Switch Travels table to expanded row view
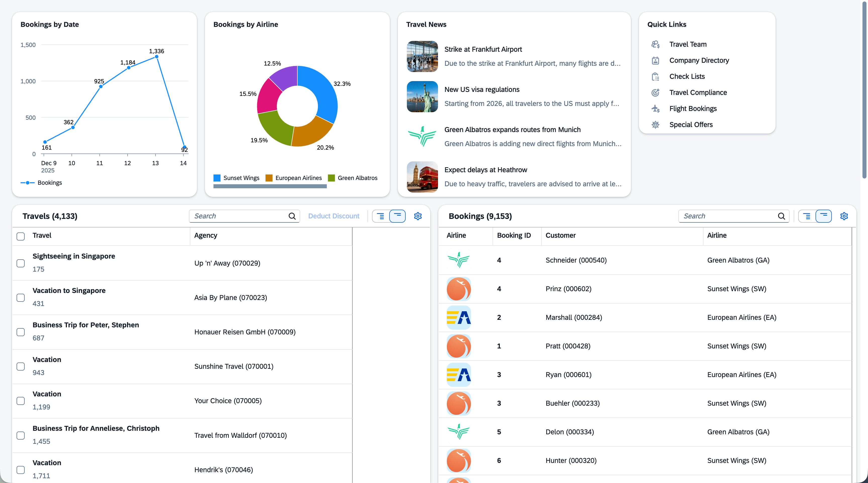868x483 pixels. pos(381,216)
